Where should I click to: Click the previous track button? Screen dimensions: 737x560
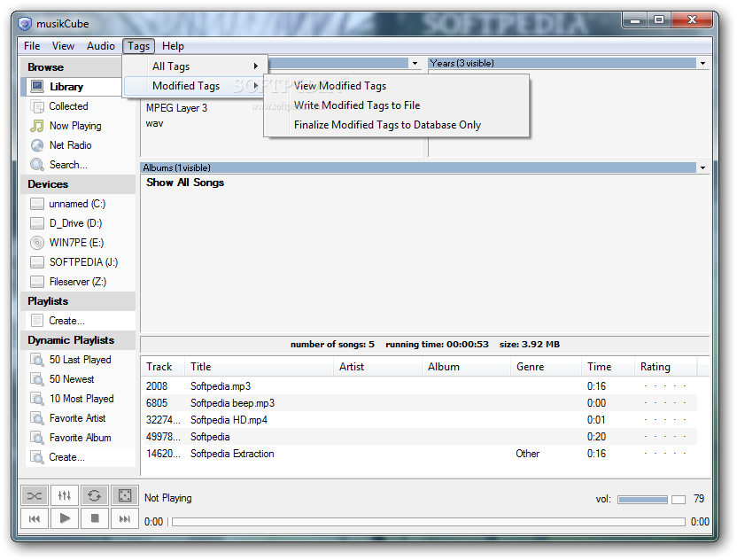tap(35, 518)
